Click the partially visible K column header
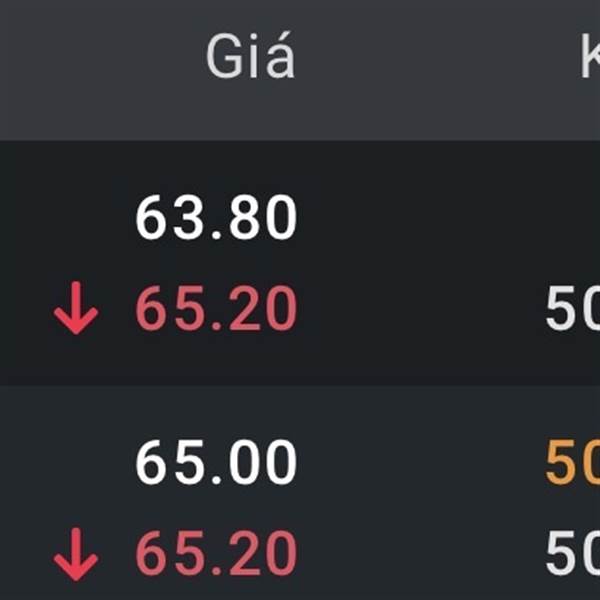This screenshot has width=600, height=600. pyautogui.click(x=590, y=56)
